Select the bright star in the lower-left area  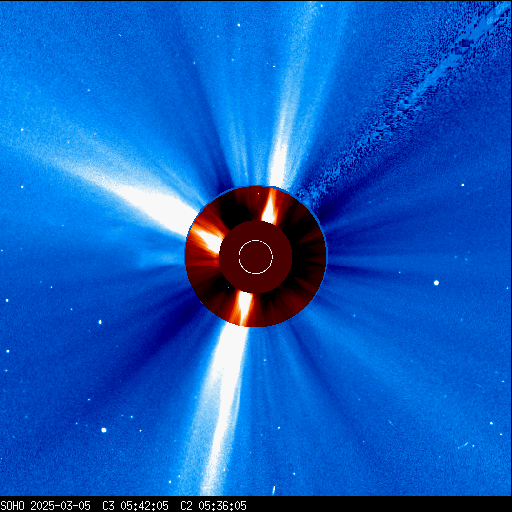coord(104,430)
